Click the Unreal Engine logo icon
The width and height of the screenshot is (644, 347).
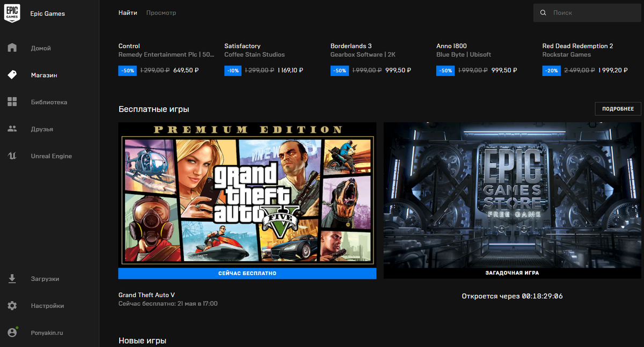(x=12, y=156)
